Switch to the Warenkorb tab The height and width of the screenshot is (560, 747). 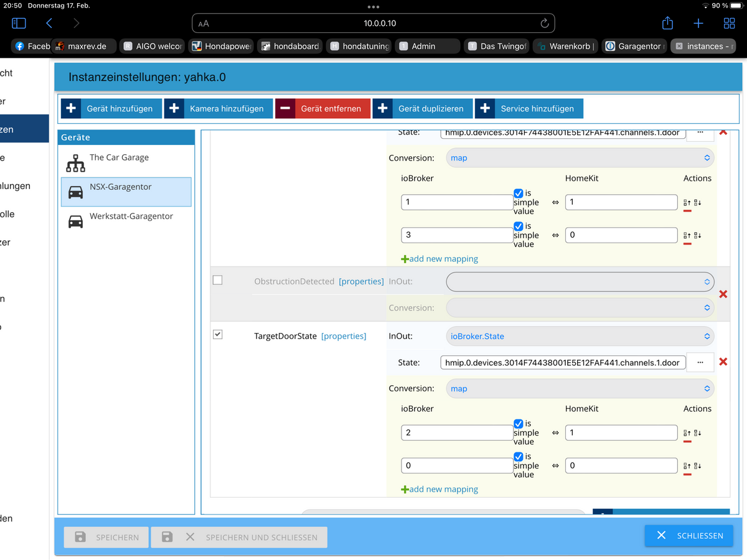click(x=566, y=46)
